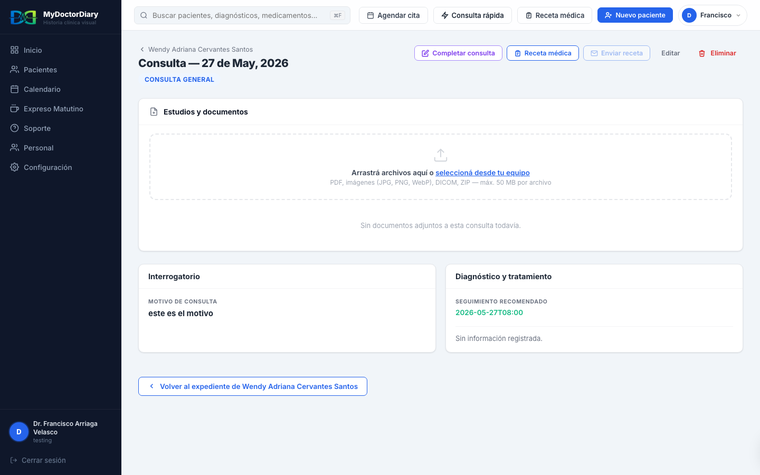Click the left chevron in Volver al expediente button
The image size is (760, 475).
click(152, 386)
